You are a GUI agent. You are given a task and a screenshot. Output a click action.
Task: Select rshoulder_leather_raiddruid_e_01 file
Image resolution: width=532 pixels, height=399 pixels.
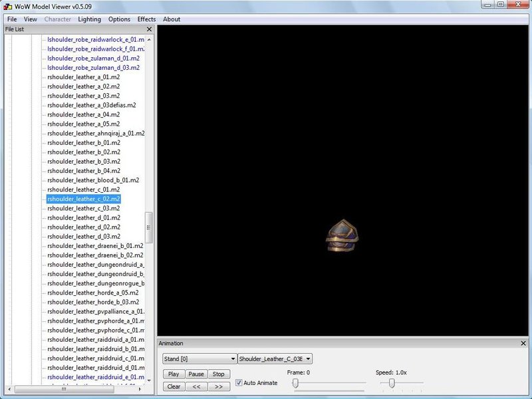(x=96, y=377)
